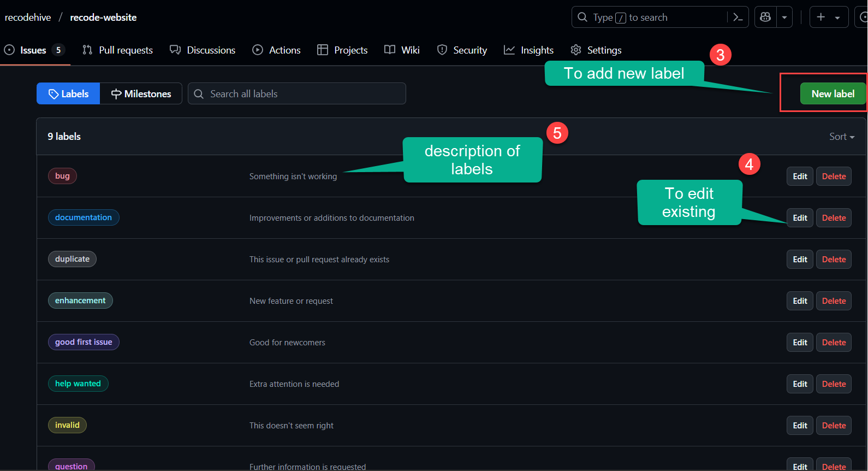
Task: Open the Pull requests tab
Action: 118,50
